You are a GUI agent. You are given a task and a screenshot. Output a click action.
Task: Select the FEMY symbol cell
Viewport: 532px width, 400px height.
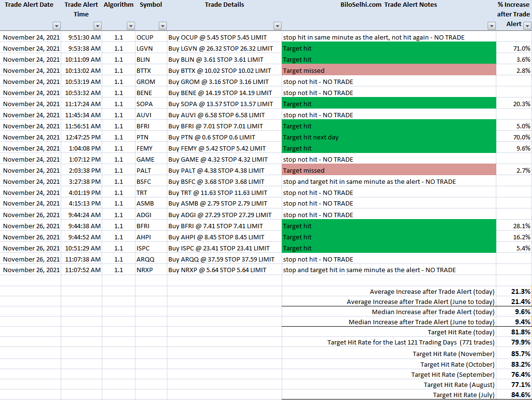(151, 149)
